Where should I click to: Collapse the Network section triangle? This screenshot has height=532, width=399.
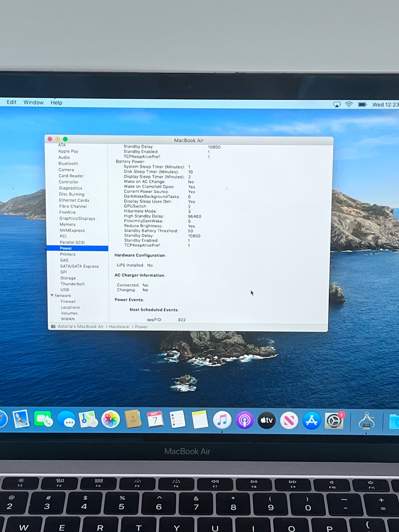pyautogui.click(x=52, y=295)
